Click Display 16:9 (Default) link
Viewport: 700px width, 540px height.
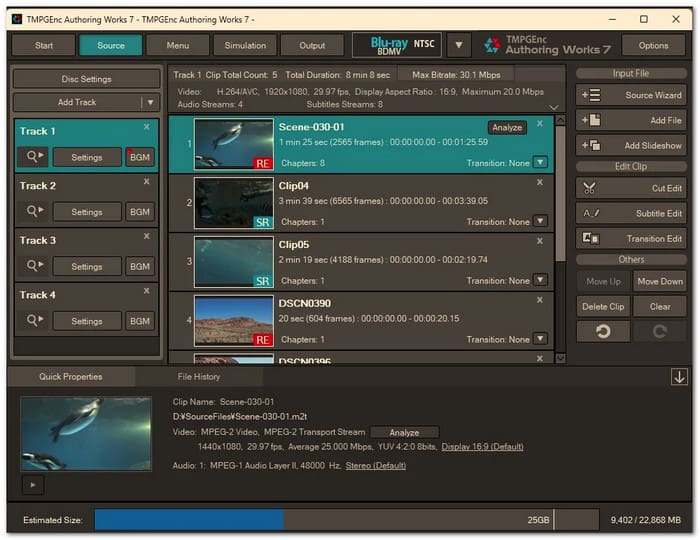482,447
